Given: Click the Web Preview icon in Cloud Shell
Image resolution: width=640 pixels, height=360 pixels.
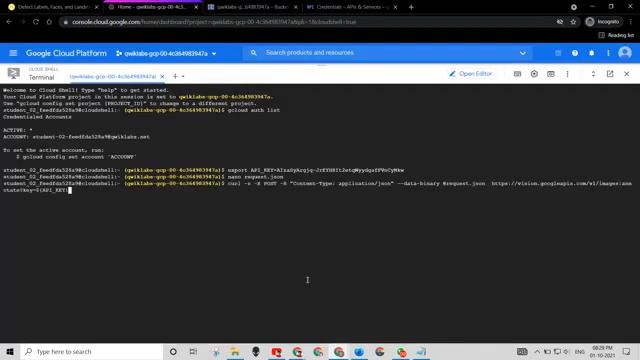Looking at the screenshot, I should tap(551, 74).
